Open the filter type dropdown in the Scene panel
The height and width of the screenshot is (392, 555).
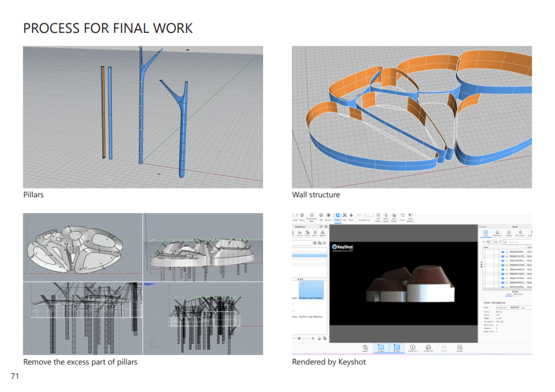tap(496, 241)
